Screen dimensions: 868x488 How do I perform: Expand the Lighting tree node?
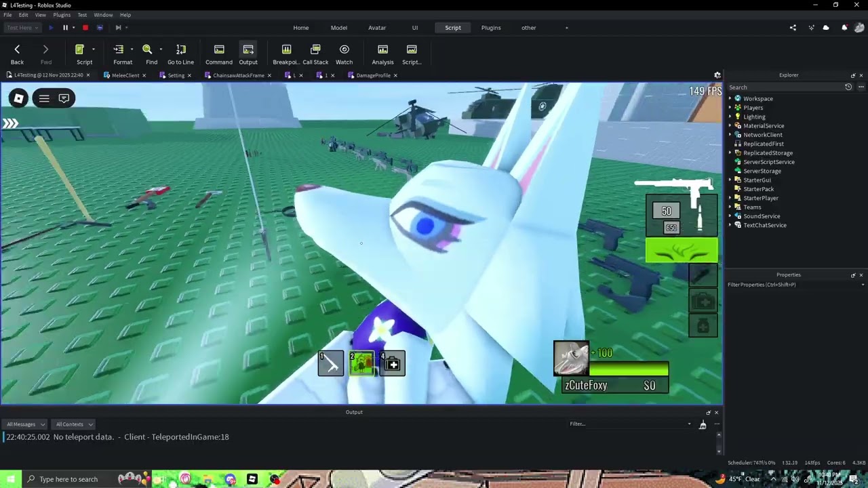coord(730,117)
